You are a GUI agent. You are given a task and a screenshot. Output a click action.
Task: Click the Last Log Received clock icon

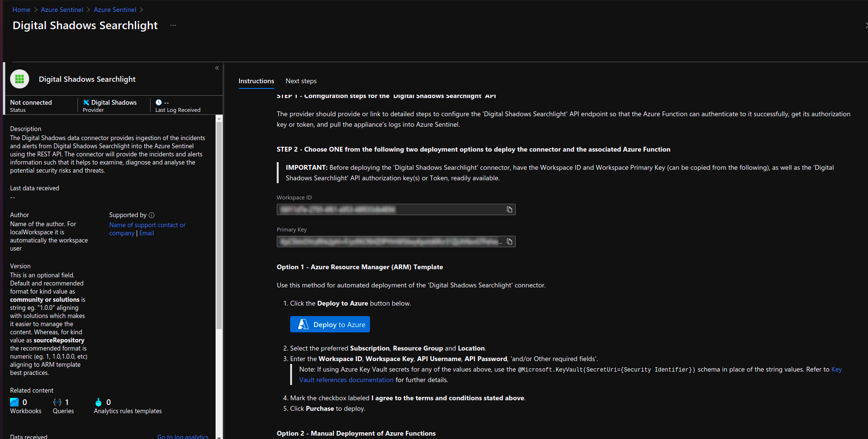[x=159, y=102]
